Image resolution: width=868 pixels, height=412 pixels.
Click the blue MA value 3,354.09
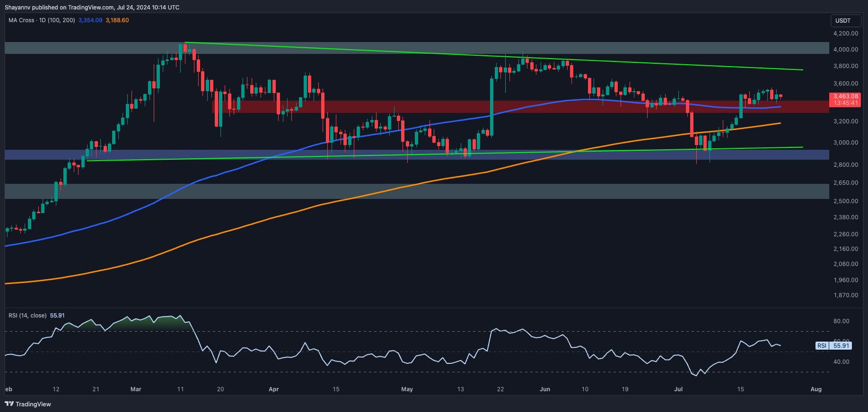(90, 20)
